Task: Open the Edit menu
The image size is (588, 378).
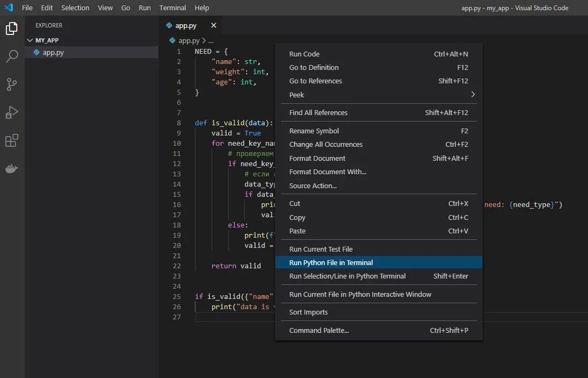Action: click(47, 8)
